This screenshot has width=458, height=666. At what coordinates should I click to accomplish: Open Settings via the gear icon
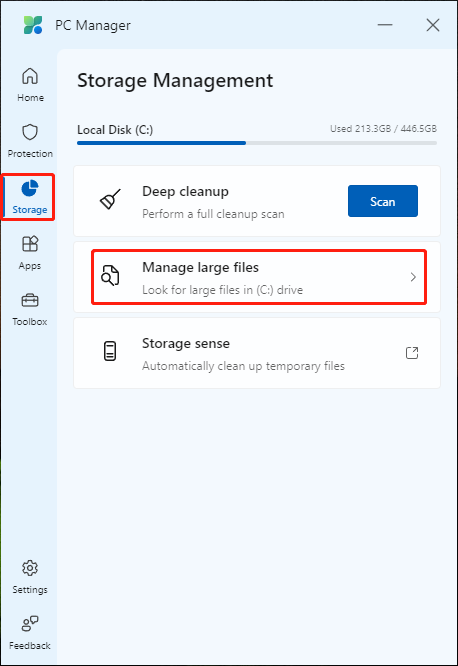click(x=30, y=568)
